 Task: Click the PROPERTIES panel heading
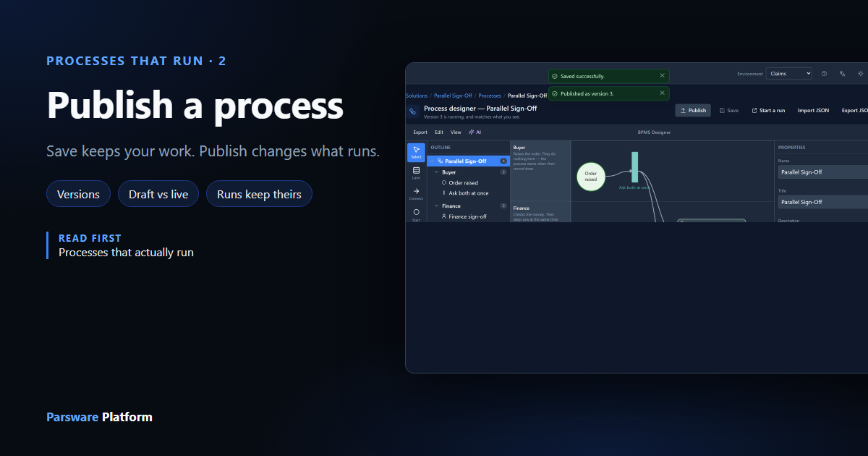[791, 147]
